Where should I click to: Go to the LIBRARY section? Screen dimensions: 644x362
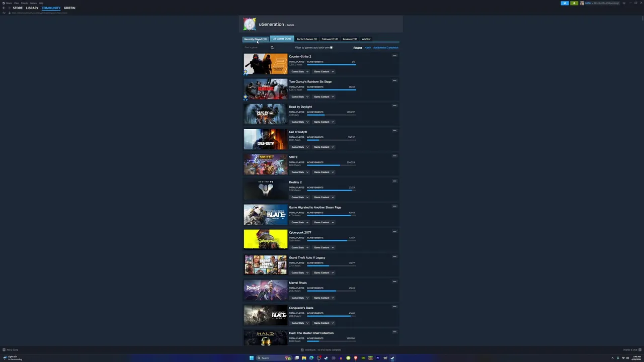pyautogui.click(x=32, y=8)
